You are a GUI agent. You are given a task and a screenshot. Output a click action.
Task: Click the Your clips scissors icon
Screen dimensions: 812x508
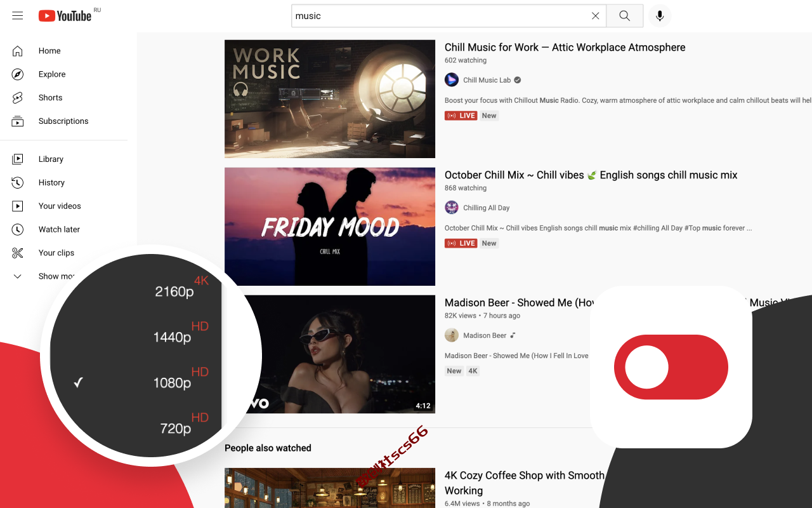(18, 253)
